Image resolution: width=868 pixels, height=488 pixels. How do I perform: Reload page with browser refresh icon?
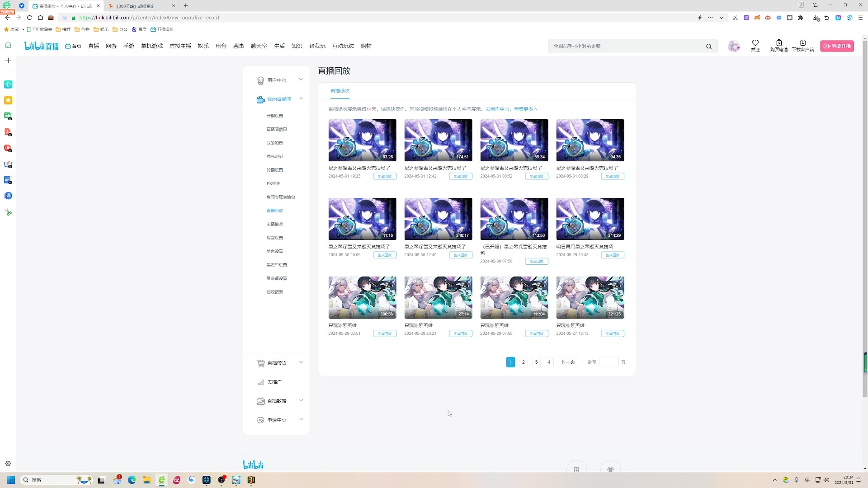tap(29, 18)
